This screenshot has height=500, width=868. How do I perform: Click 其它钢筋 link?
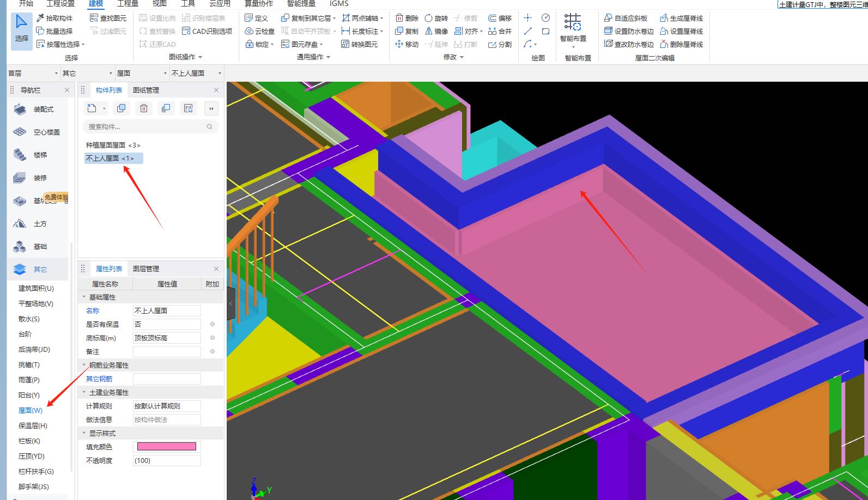(x=99, y=379)
